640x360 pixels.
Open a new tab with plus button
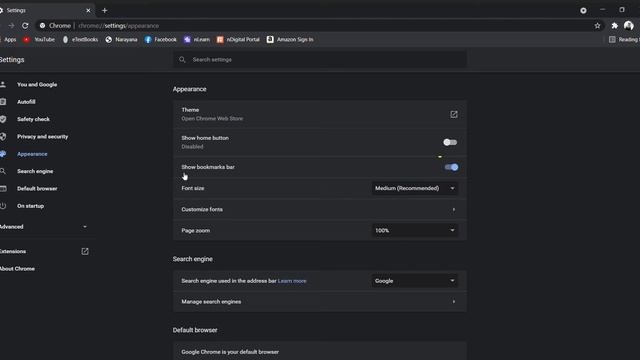point(104,11)
